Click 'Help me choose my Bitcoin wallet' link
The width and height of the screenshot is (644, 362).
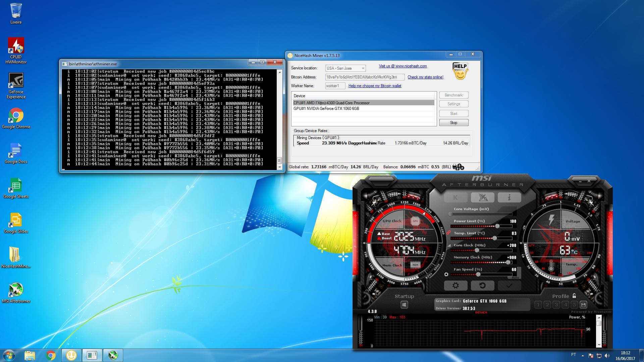(375, 86)
